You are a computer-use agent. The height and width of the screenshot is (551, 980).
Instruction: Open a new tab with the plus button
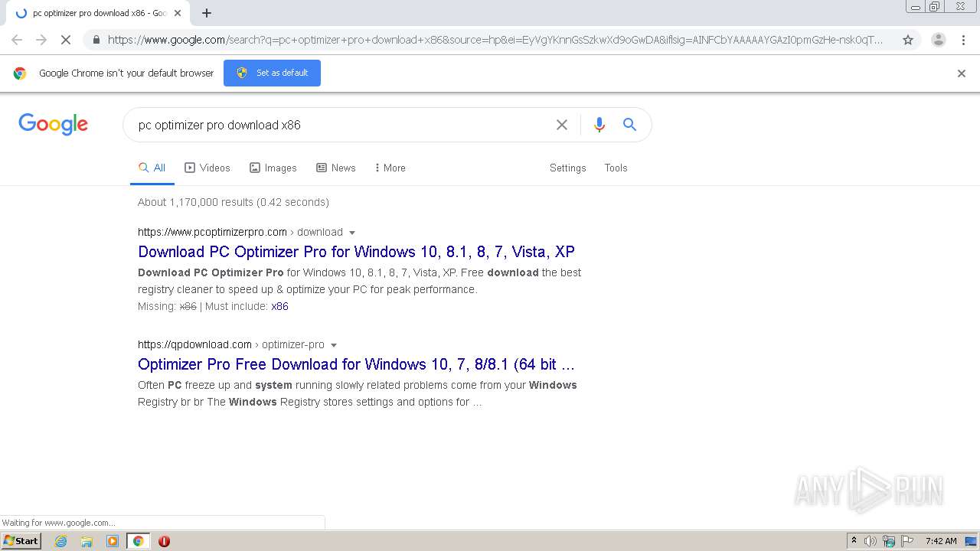pyautogui.click(x=207, y=13)
